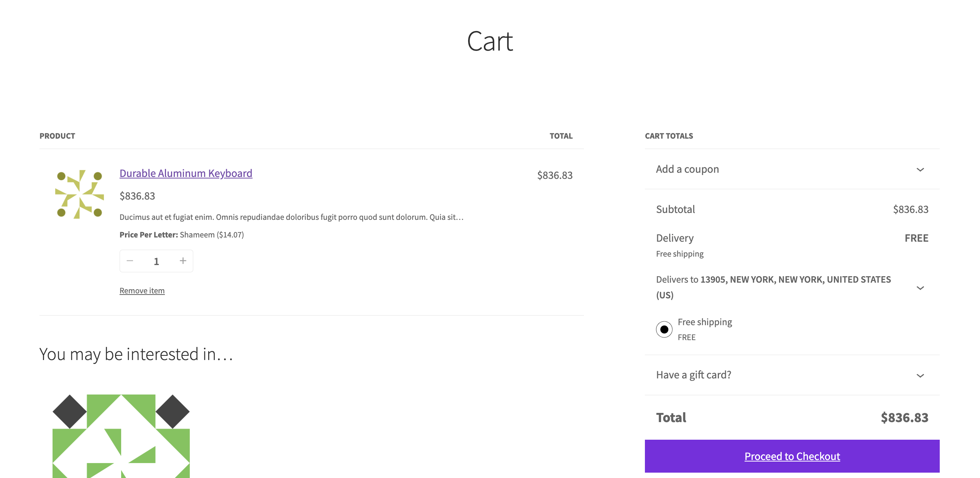Open the Durable Aluminum Keyboard product link
Viewport: 980px width, 478px height.
[186, 173]
